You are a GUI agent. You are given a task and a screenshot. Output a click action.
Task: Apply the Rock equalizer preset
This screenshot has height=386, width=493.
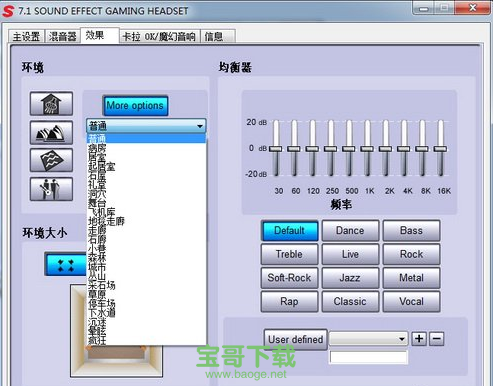coord(411,254)
